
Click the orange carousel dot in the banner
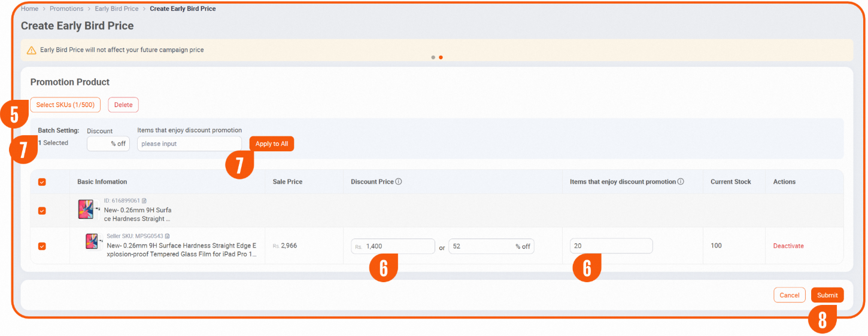[x=441, y=57]
